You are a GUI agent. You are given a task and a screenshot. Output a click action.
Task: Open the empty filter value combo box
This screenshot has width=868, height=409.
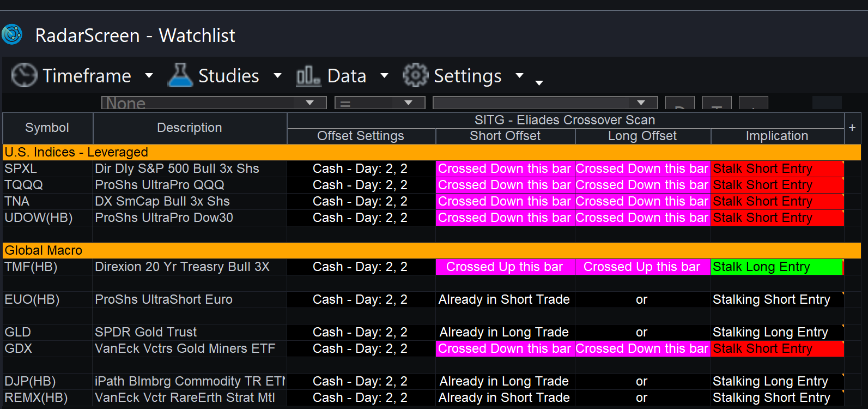(x=545, y=103)
